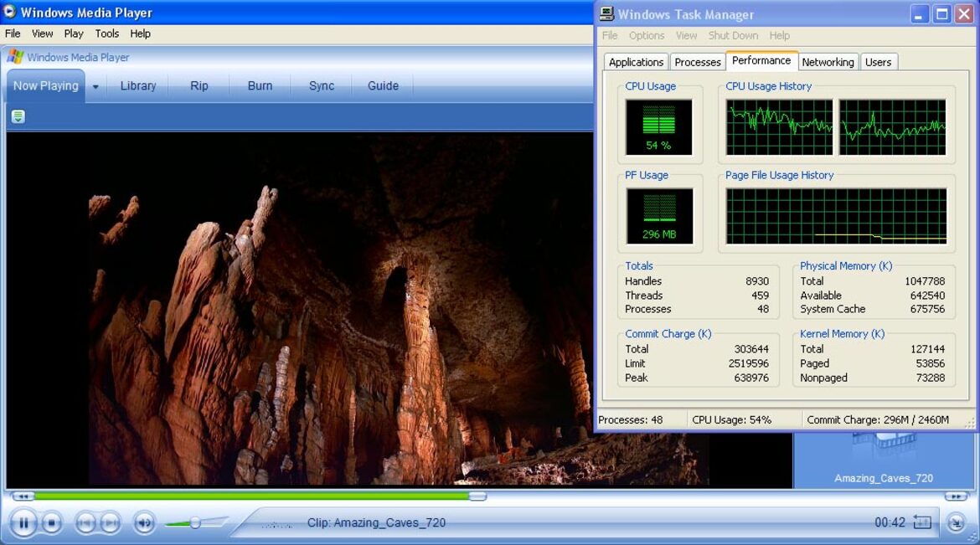Click the fast forward button on seek bar

956,496
